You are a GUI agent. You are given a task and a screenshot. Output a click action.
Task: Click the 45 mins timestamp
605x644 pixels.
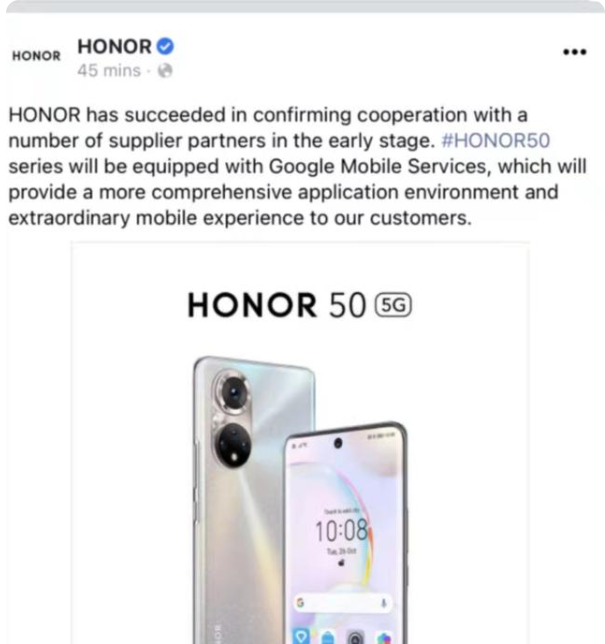(109, 71)
